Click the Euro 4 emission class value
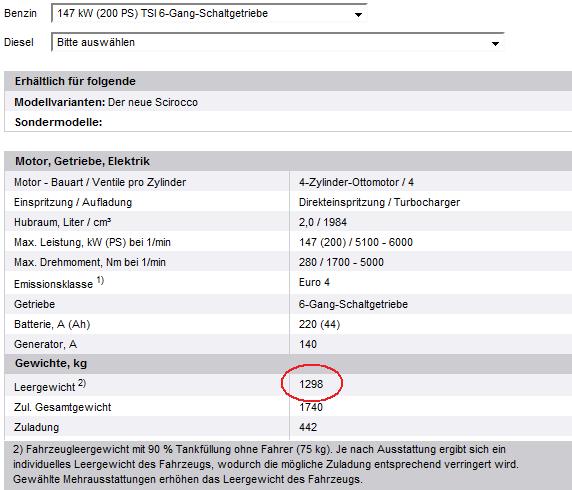The width and height of the screenshot is (572, 490). [x=314, y=282]
